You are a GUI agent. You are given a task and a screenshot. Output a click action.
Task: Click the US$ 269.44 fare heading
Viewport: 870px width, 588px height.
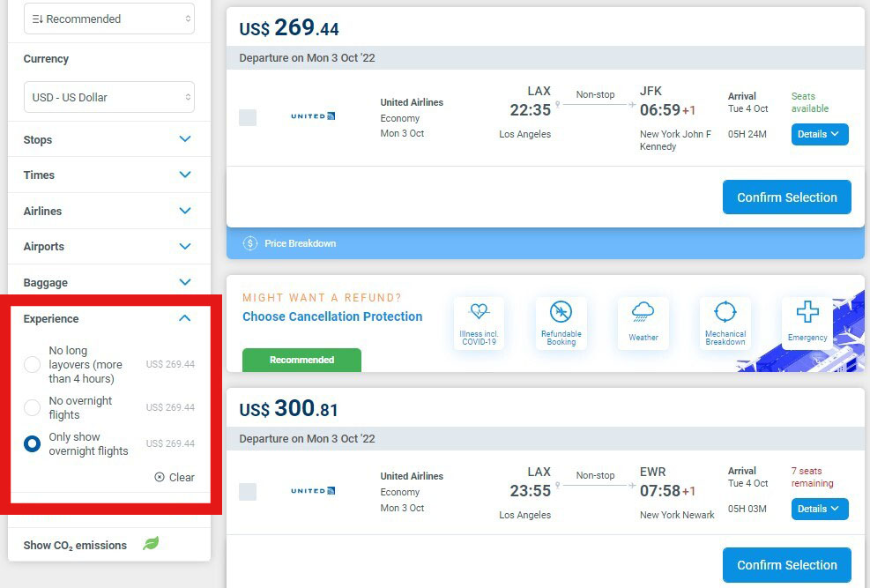[289, 27]
